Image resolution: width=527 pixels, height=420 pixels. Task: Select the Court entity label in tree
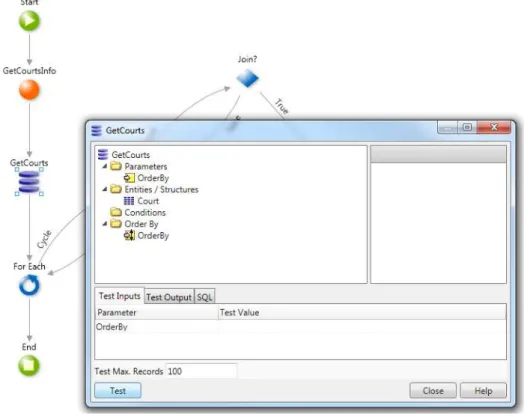tap(148, 201)
